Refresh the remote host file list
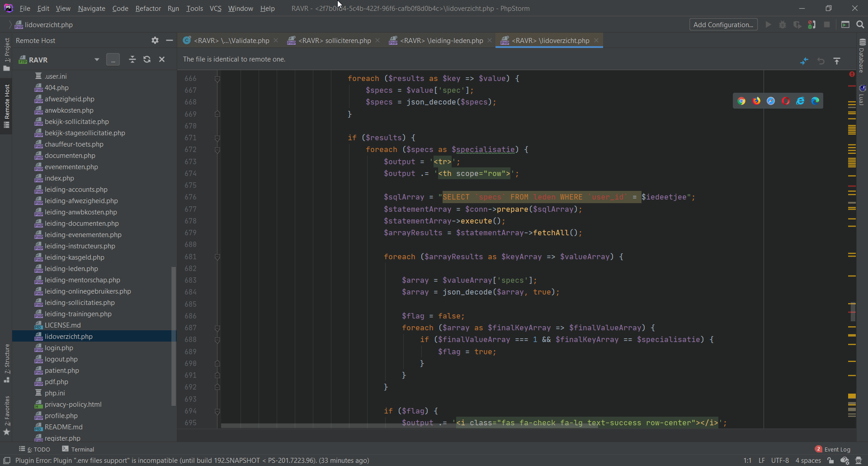 (147, 59)
